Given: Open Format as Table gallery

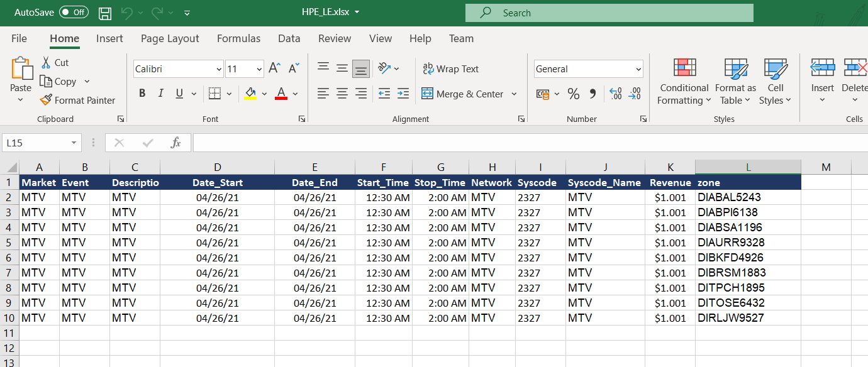Looking at the screenshot, I should [736, 82].
